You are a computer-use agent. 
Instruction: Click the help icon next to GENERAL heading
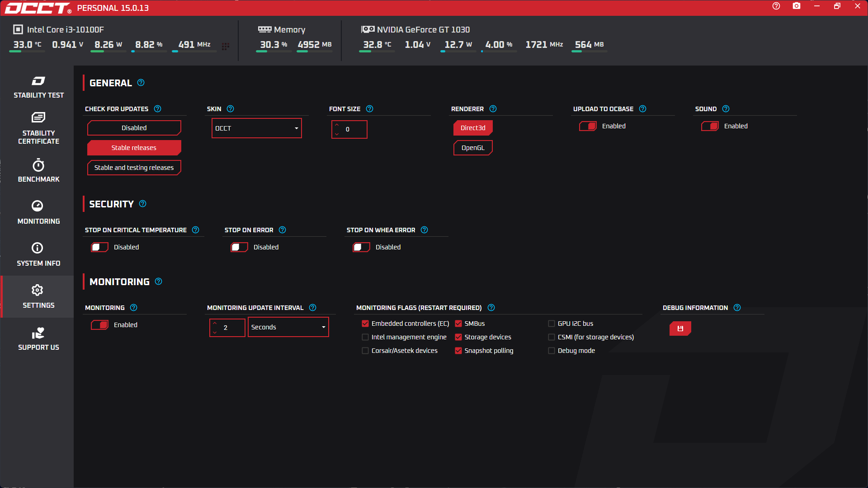(x=141, y=83)
